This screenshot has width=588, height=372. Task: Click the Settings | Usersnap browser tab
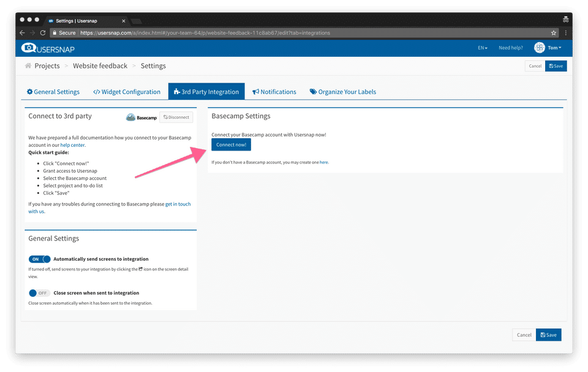[87, 21]
